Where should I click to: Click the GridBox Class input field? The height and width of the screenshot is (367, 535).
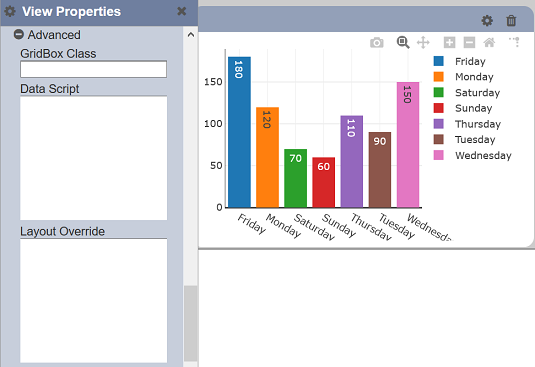[93, 69]
